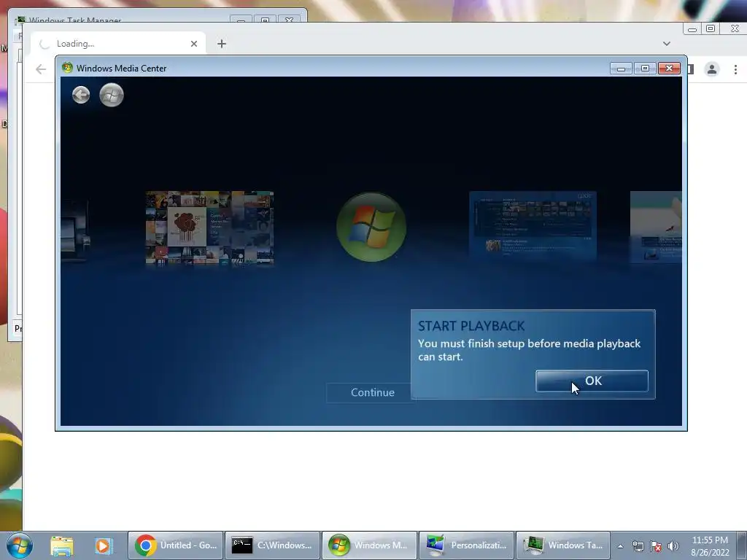Click OK in the Start Playback dialog
The height and width of the screenshot is (560, 747).
[592, 381]
